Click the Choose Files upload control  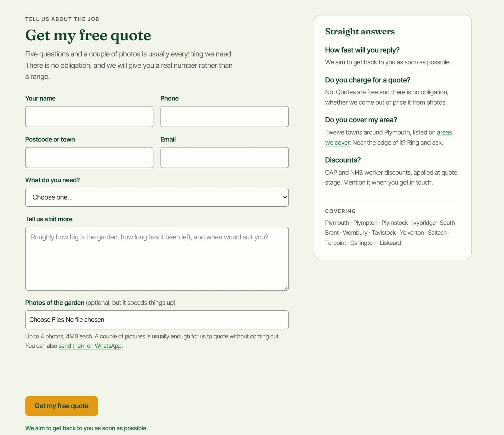[x=157, y=320]
